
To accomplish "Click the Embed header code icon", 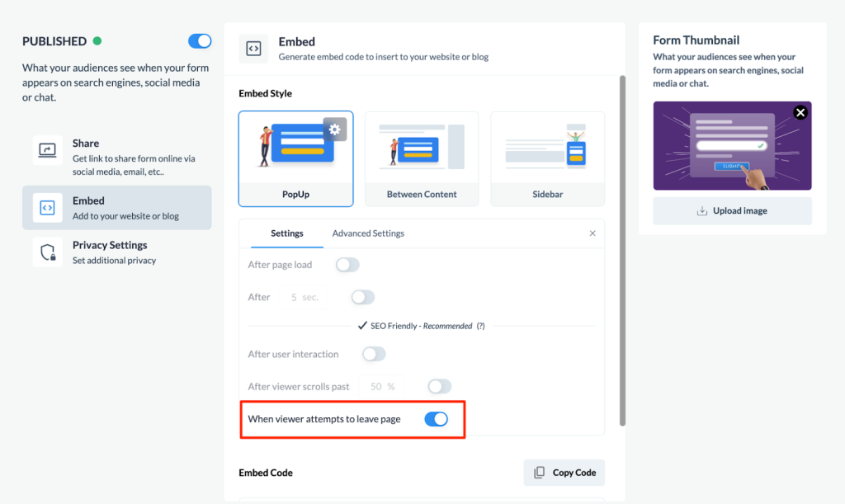I will point(253,49).
